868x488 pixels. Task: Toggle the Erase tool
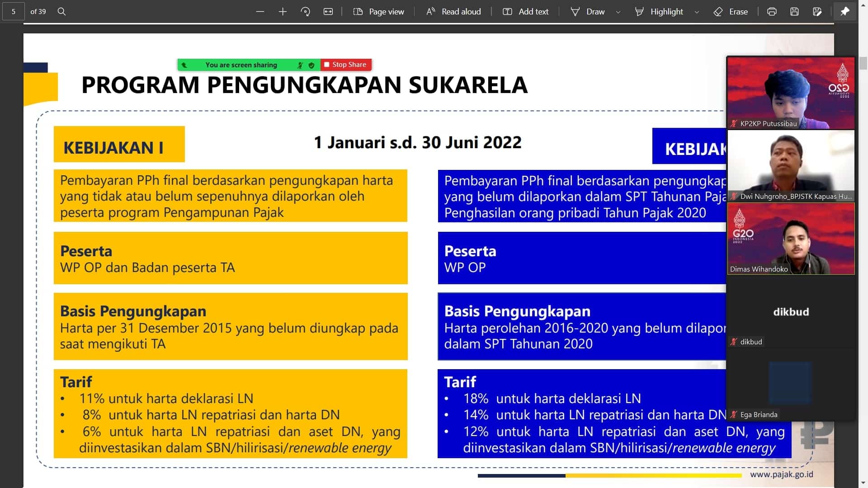[731, 12]
